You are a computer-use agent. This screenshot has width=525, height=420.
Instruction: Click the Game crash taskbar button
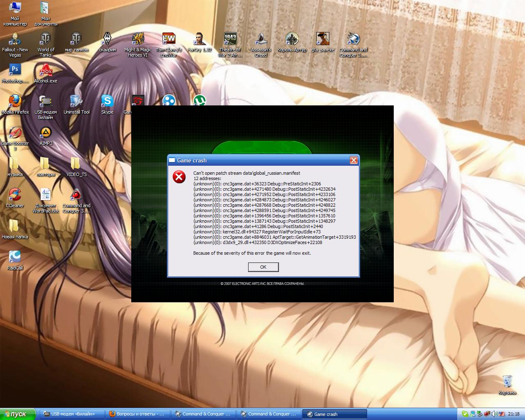click(x=334, y=414)
